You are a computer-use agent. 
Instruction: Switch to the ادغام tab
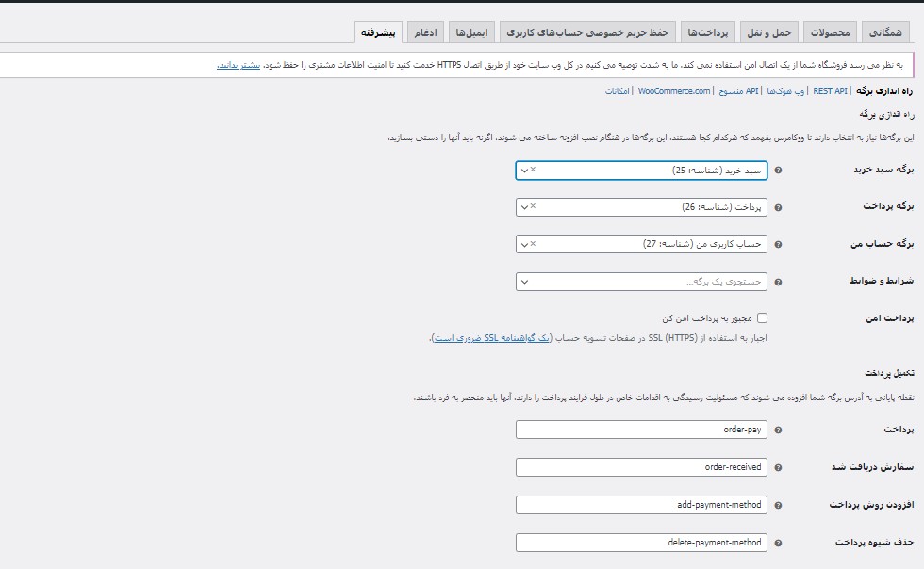tap(425, 32)
